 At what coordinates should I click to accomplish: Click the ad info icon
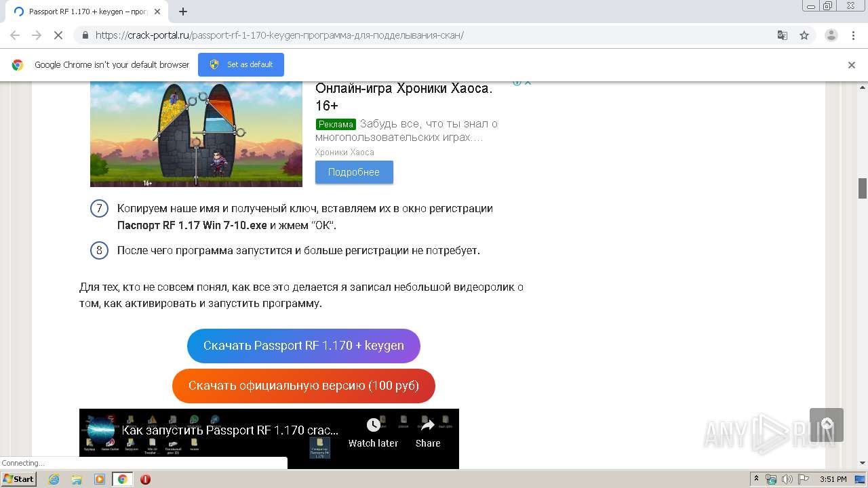click(517, 83)
